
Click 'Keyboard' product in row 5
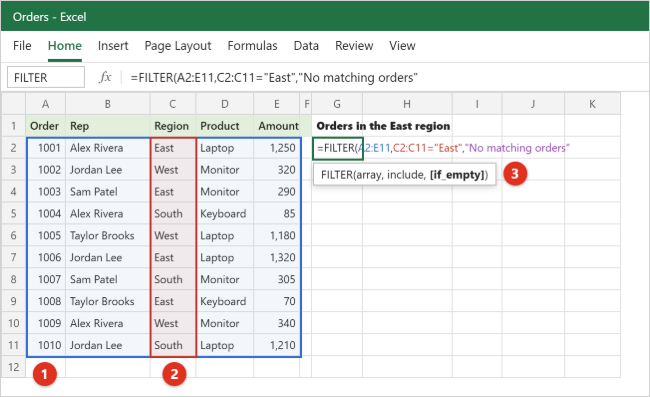(224, 213)
